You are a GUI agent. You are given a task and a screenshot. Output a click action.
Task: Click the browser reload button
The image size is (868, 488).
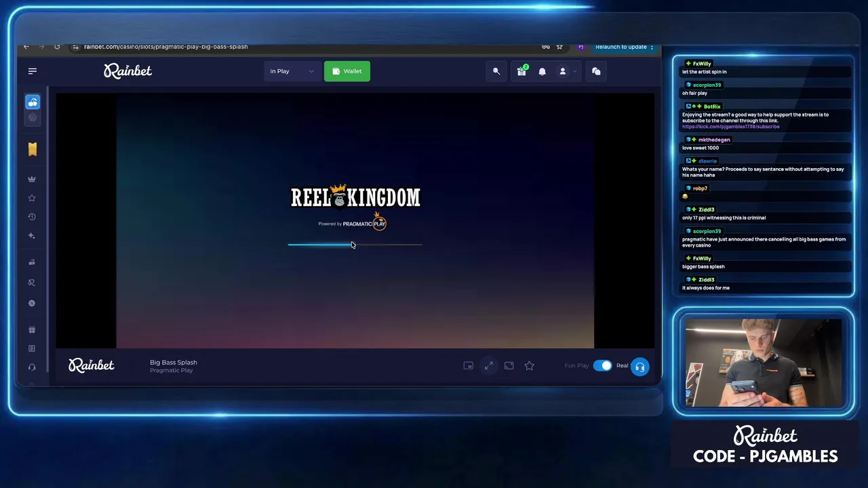pyautogui.click(x=57, y=47)
